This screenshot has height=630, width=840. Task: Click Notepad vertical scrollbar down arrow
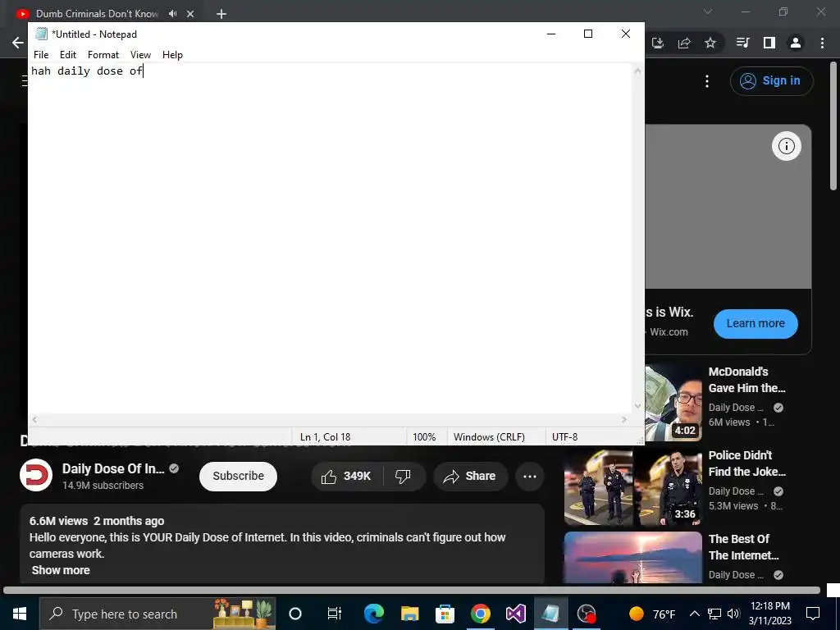pos(637,405)
